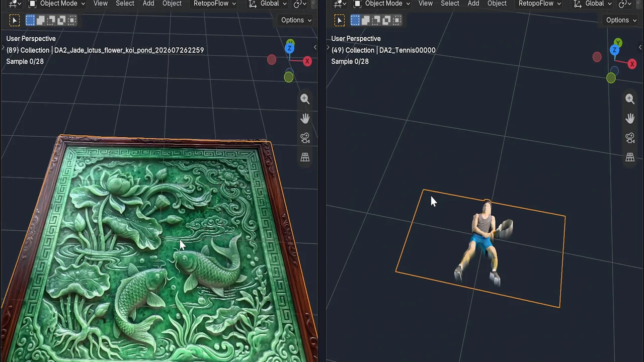Open the Select menu in left viewport

[x=125, y=4]
